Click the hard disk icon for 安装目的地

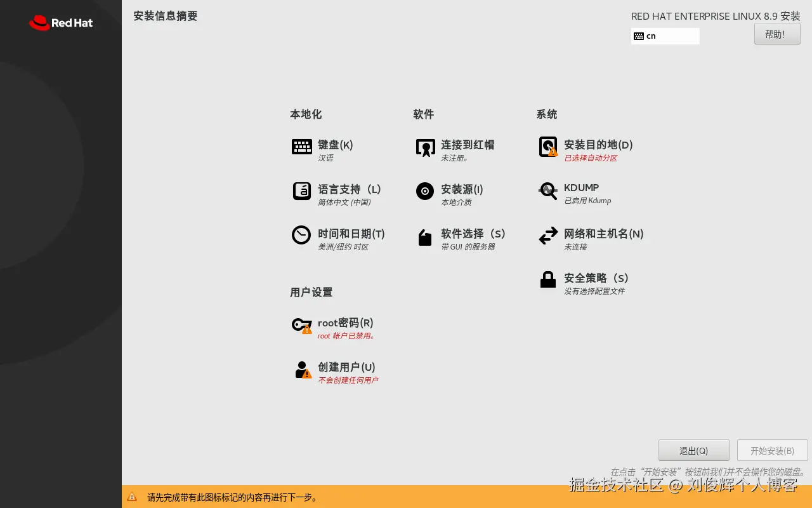click(x=548, y=147)
